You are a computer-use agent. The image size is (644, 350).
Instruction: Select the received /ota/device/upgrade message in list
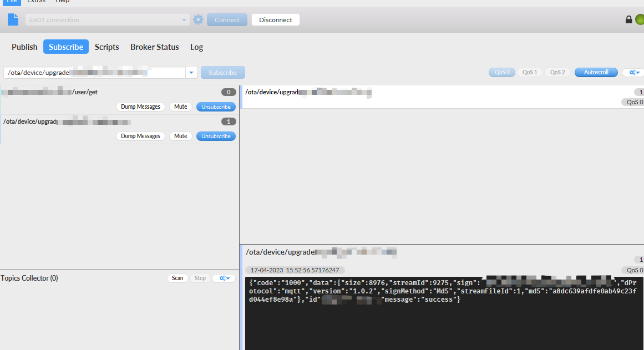[x=443, y=97]
